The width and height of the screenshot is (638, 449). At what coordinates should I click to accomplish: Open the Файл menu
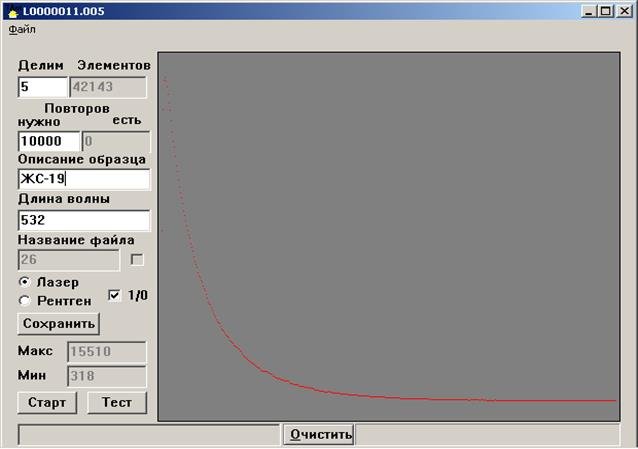tap(22, 29)
